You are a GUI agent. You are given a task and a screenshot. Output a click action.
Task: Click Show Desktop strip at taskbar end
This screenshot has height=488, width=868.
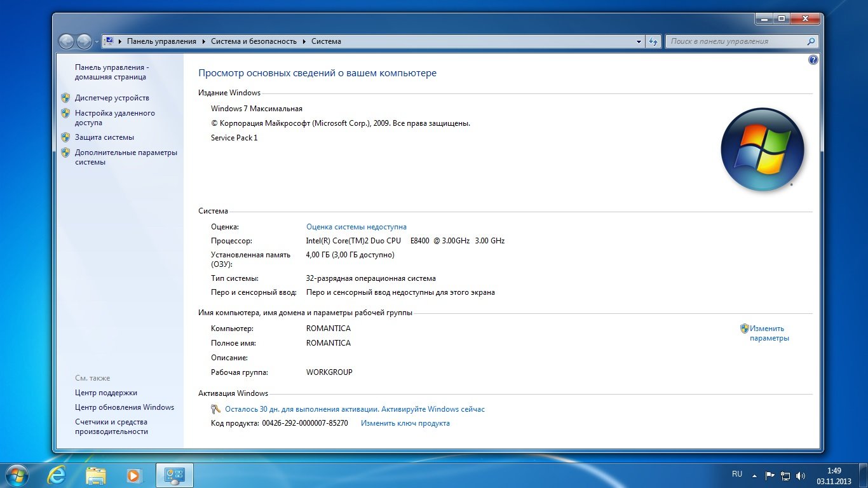click(863, 475)
